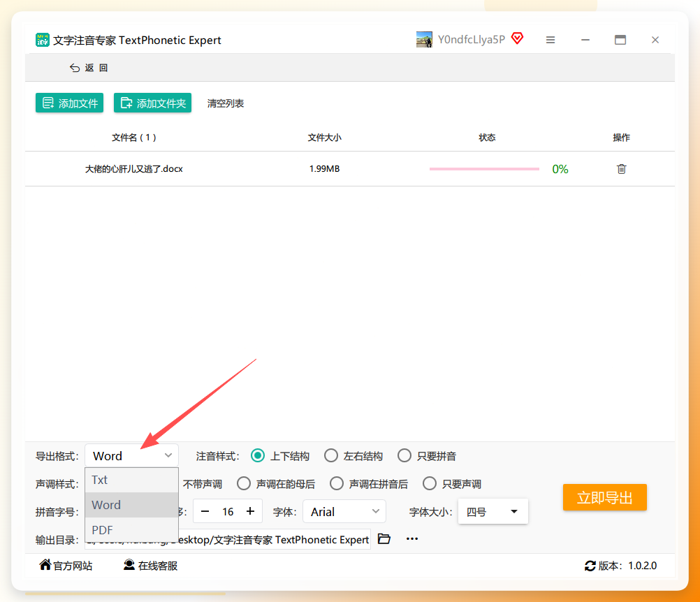Open output folder icon
Screen dimensions: 700x602
coord(384,538)
